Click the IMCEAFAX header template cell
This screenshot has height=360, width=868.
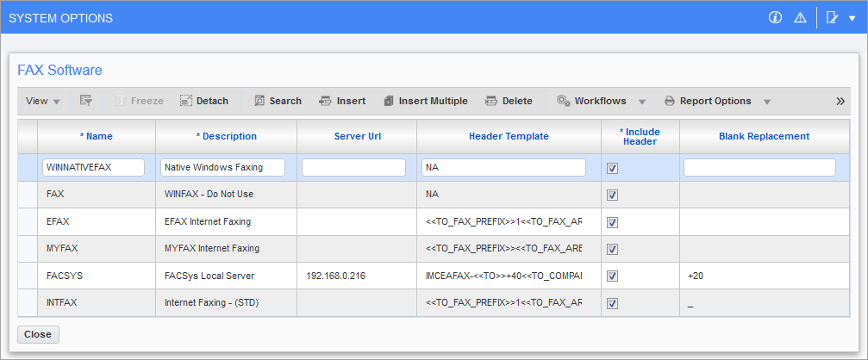point(509,276)
